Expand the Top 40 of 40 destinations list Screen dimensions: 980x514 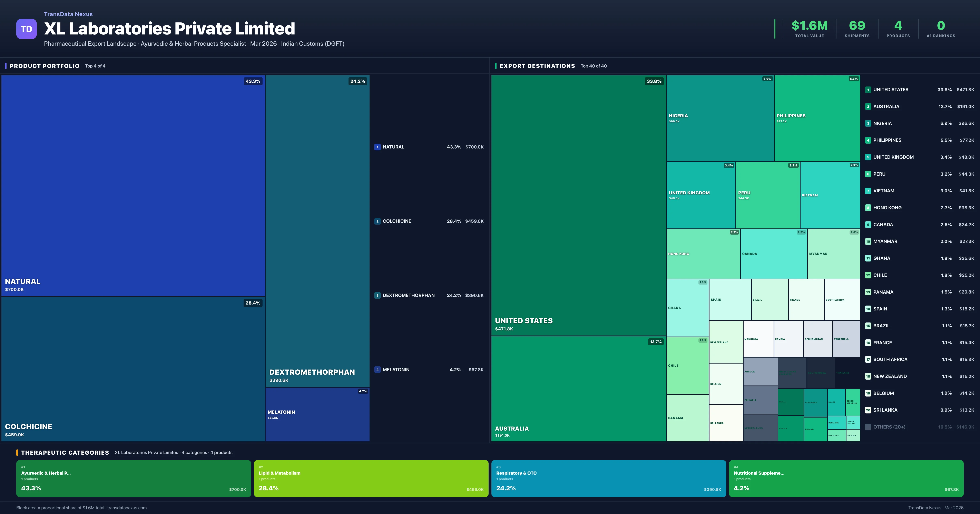pyautogui.click(x=594, y=66)
